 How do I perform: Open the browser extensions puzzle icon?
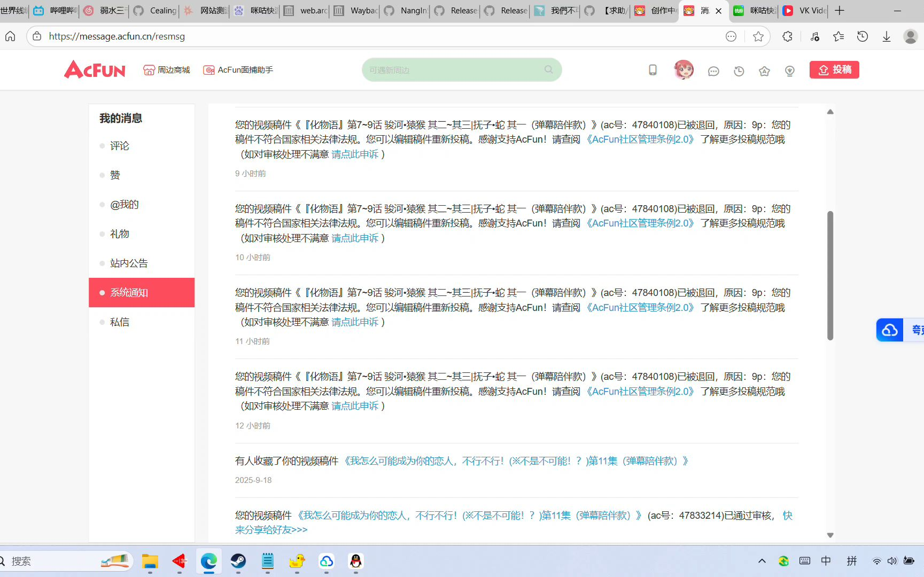787,36
